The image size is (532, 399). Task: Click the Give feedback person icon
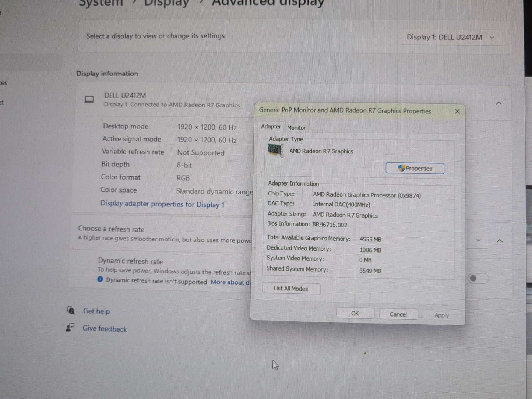coord(70,327)
